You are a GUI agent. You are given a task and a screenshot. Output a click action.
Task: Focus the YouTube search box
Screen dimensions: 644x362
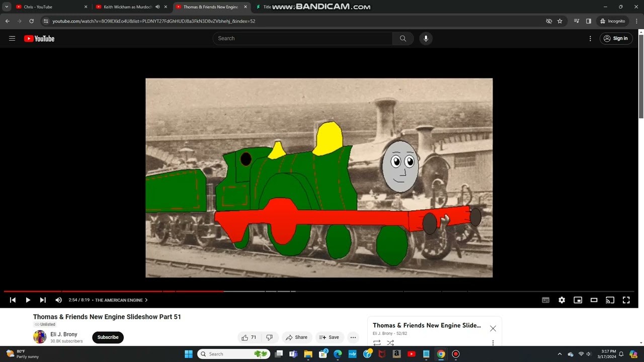pyautogui.click(x=303, y=39)
